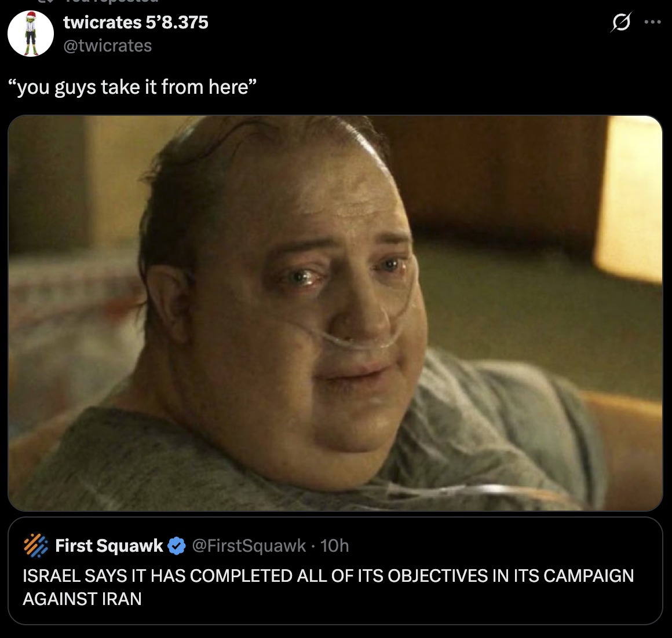
Task: Open the @twicrates handle link
Action: coord(108,46)
